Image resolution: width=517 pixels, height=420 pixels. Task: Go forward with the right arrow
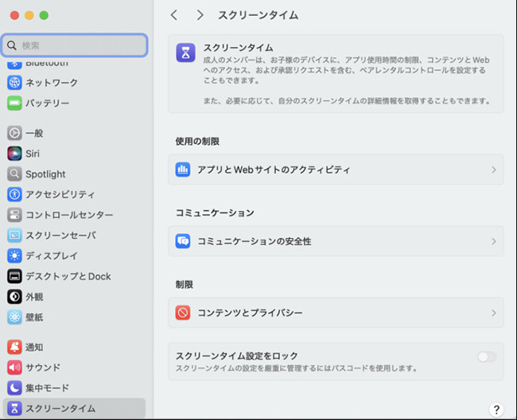pos(200,15)
